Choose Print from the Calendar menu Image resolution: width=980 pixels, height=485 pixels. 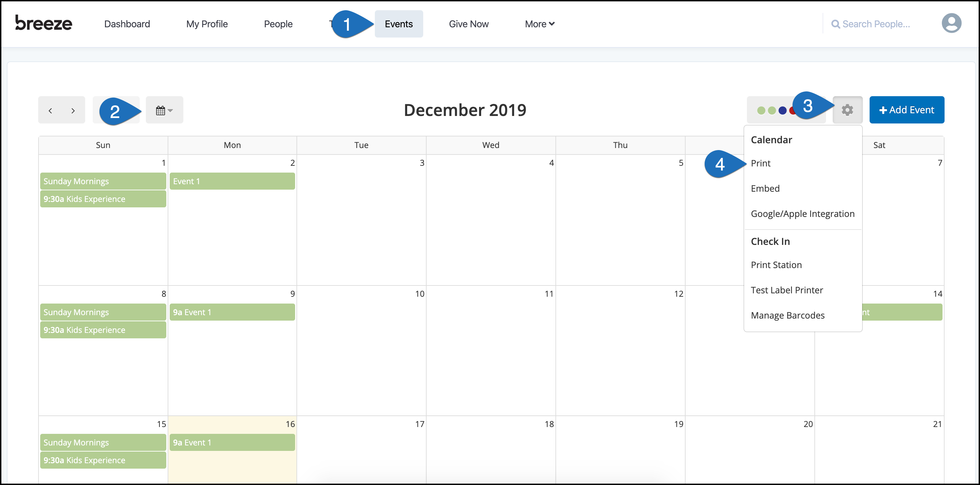761,163
